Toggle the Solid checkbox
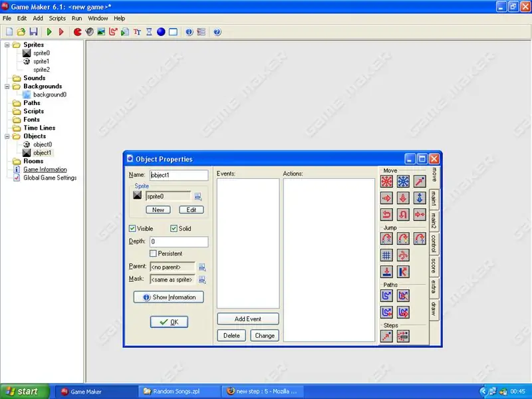Image resolution: width=532 pixels, height=399 pixels. coord(174,228)
